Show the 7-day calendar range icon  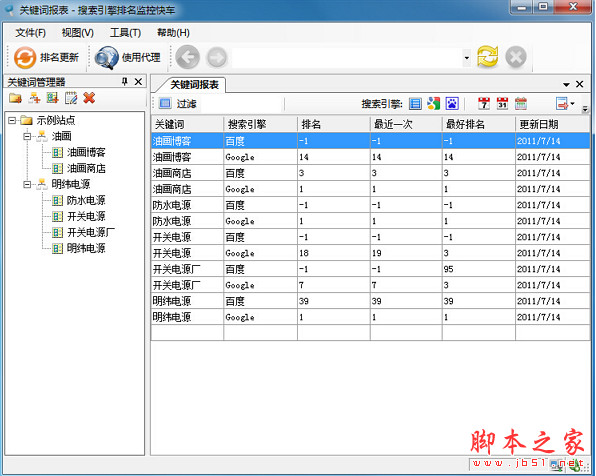484,103
